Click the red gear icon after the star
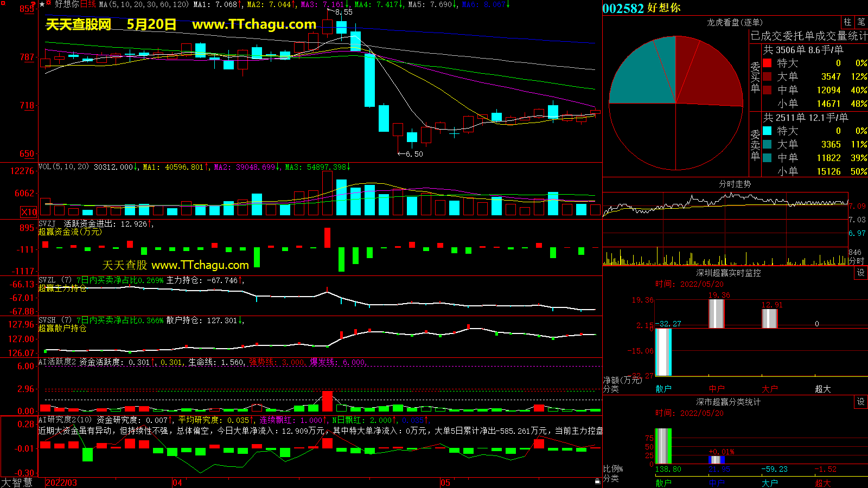Viewport: 868px width, 488px height. (x=49, y=3)
